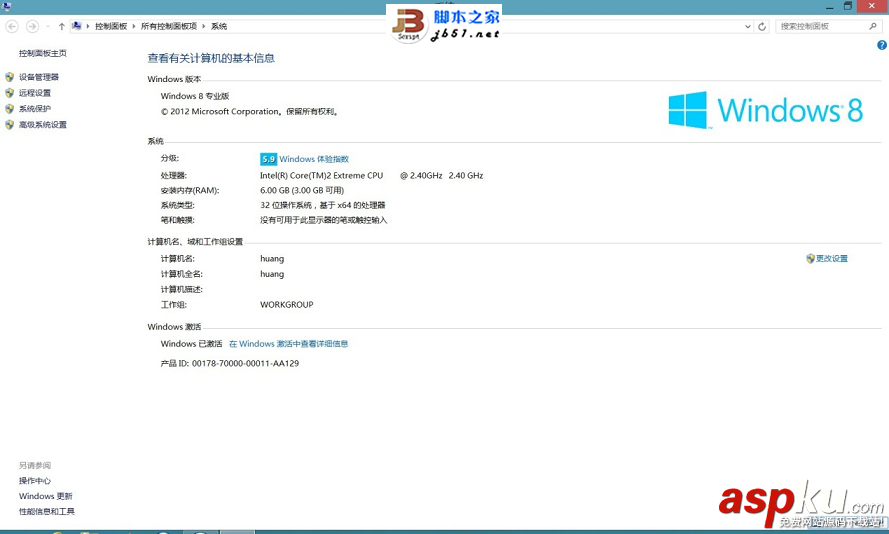Go back using the Back arrow

pos(12,26)
